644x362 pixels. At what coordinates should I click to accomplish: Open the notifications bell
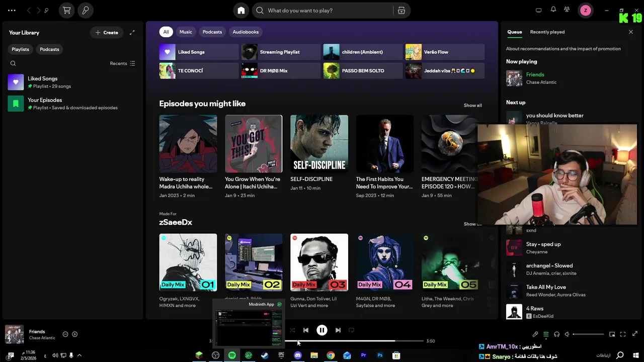[553, 10]
